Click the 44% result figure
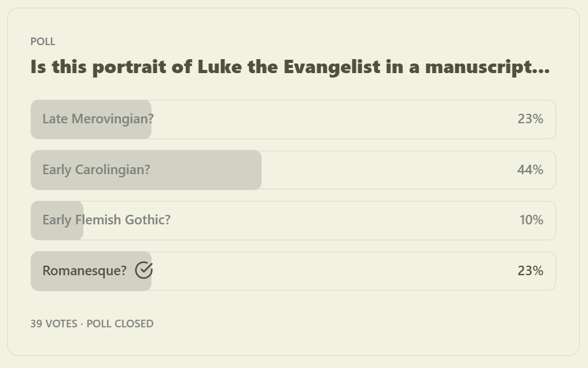Screen dimensions: 588x368 (x=530, y=170)
